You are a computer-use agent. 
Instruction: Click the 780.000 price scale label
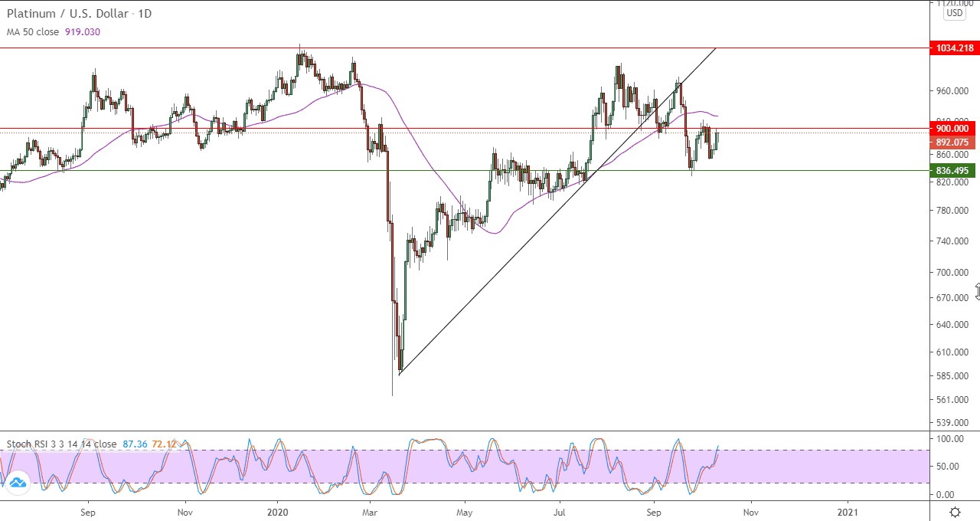pyautogui.click(x=952, y=211)
